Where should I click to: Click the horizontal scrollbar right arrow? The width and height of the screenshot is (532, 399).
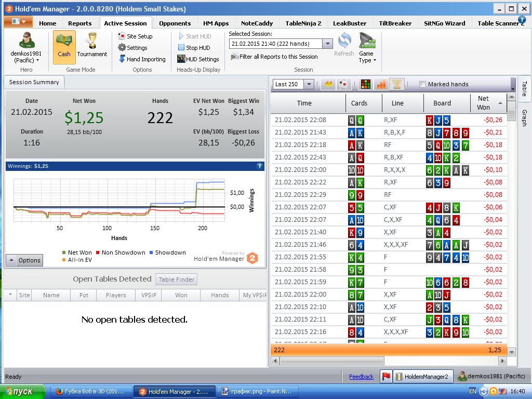[x=503, y=361]
